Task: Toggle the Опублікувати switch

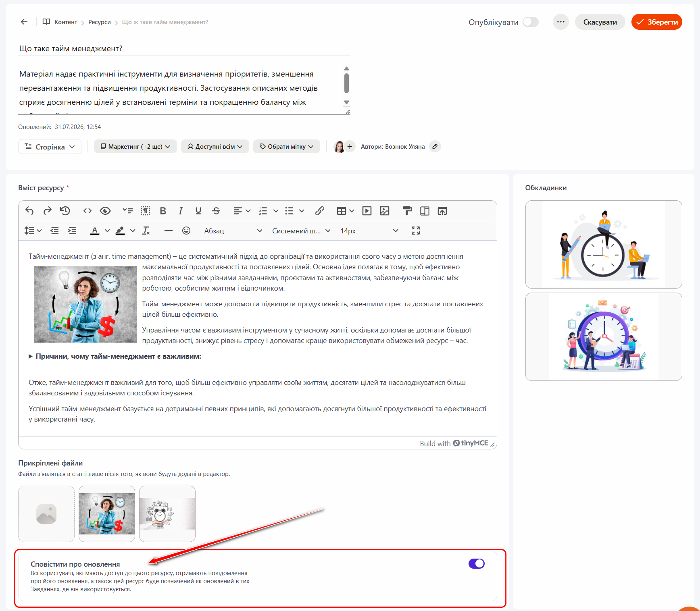Action: 531,22
